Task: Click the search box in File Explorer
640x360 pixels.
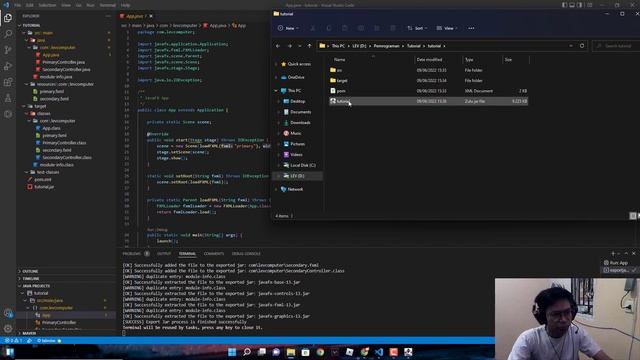Action: point(616,46)
